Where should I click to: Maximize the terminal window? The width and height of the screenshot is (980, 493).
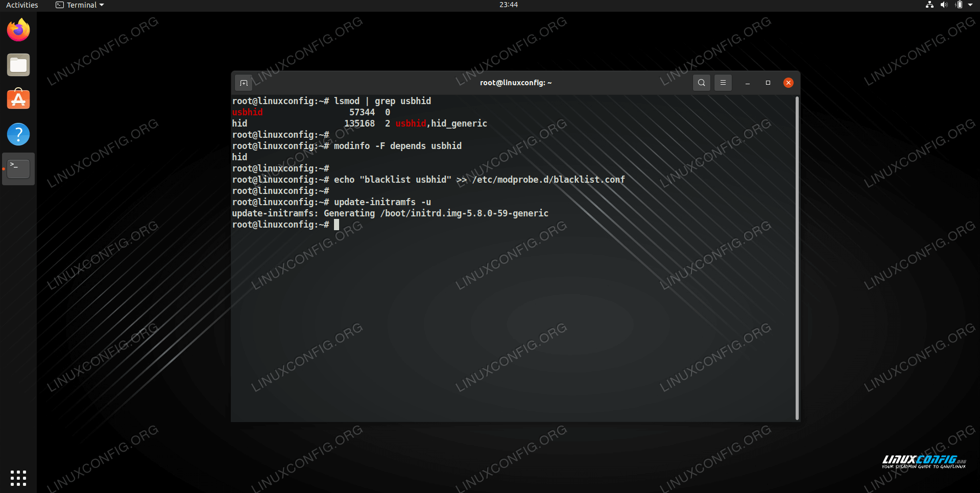pyautogui.click(x=768, y=83)
